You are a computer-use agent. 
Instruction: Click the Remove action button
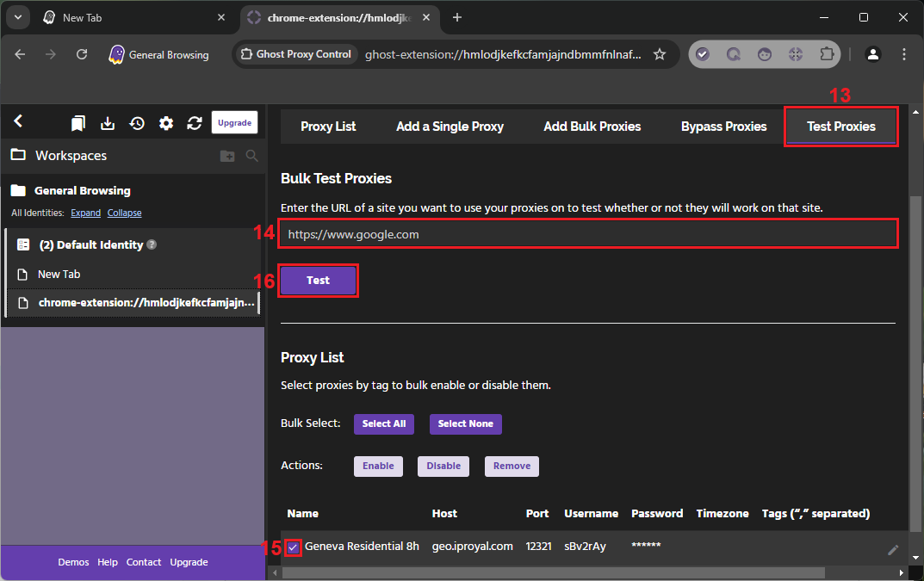coord(512,467)
